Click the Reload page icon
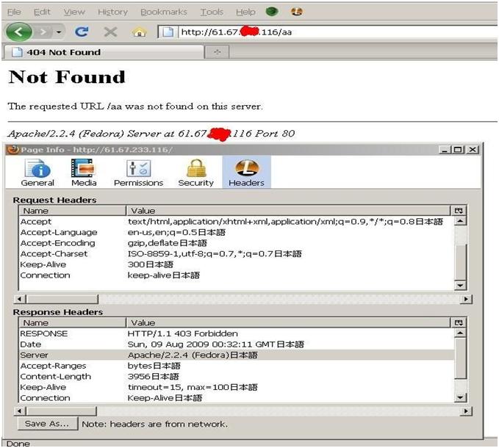 coord(82,32)
